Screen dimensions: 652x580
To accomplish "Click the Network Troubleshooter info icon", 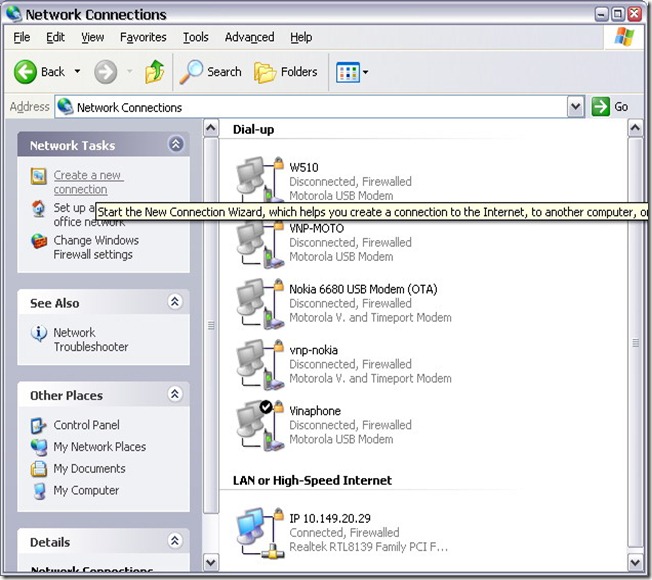I will click(x=39, y=333).
